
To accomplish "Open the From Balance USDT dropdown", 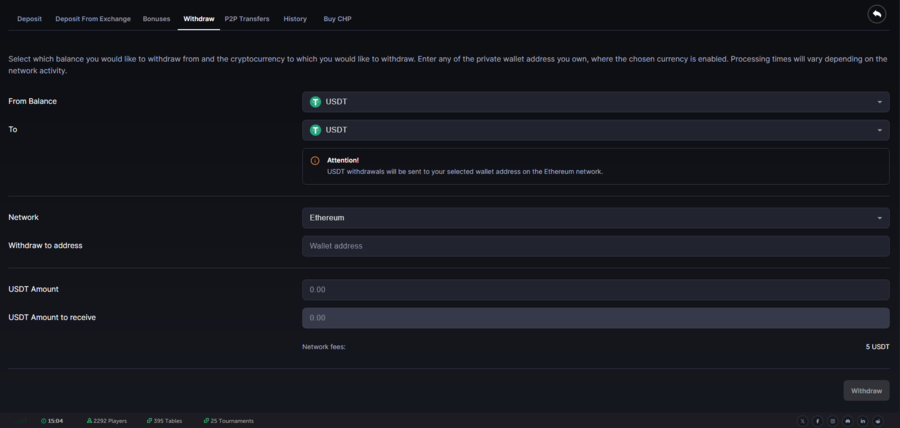I will (595, 102).
